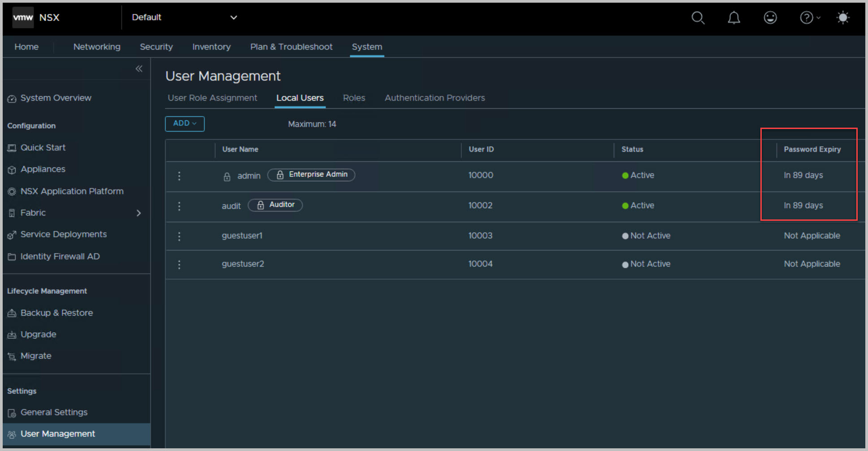Click the search magnifier icon
Image resolution: width=868 pixels, height=451 pixels.
tap(698, 18)
